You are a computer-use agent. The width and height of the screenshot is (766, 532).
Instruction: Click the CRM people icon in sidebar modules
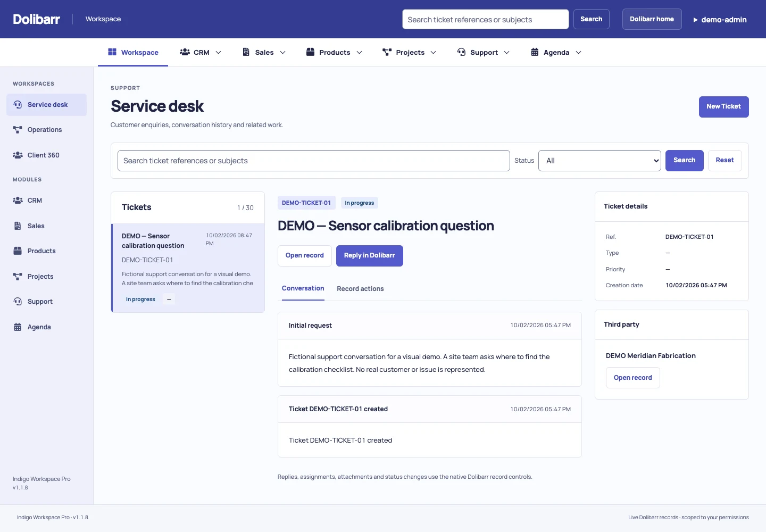pos(18,201)
